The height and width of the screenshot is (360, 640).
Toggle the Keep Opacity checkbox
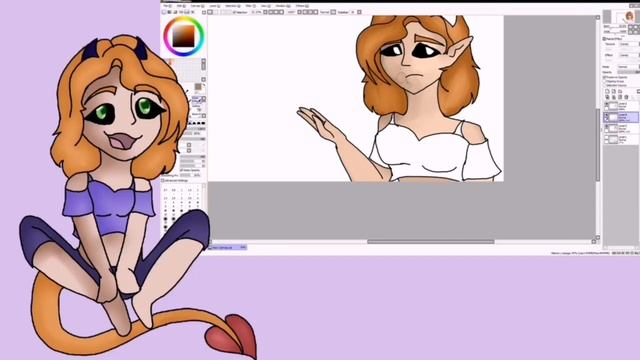(182, 170)
